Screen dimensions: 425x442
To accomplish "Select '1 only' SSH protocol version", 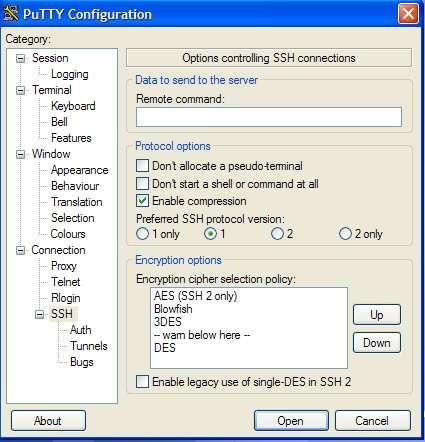I will tap(142, 234).
